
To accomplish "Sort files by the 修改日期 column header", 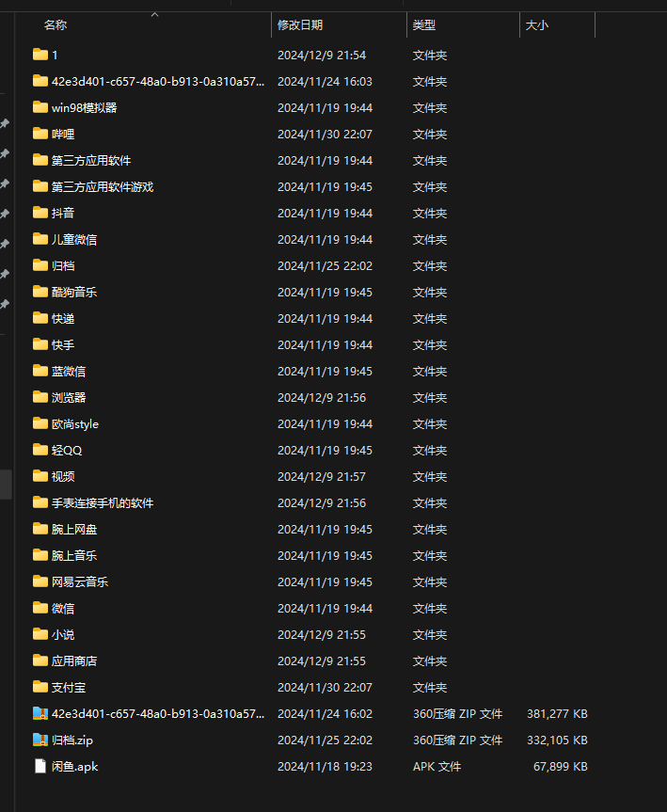I will pyautogui.click(x=300, y=24).
